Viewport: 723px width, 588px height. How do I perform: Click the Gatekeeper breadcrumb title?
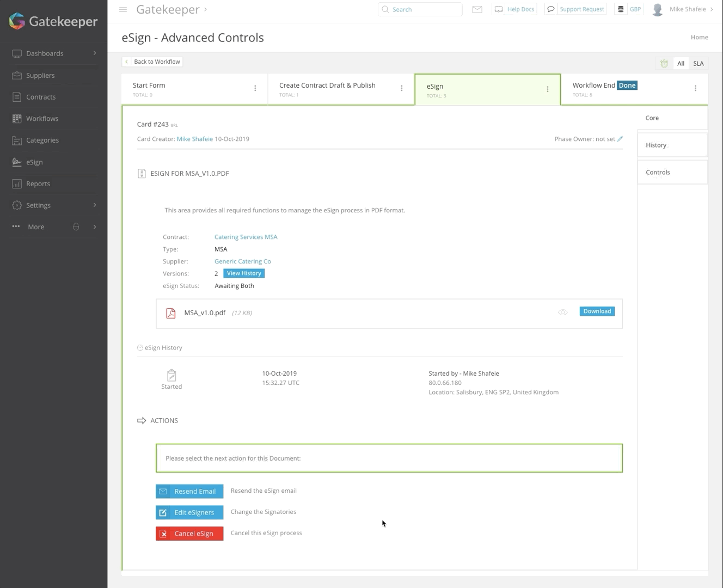pos(168,9)
